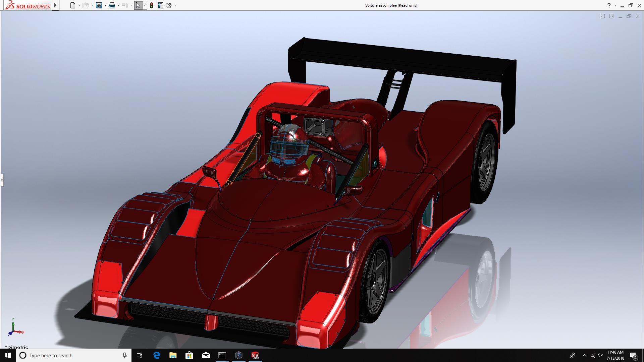Viewport: 644px width, 362px height.
Task: Click the SolidWorks Help question mark
Action: click(609, 5)
